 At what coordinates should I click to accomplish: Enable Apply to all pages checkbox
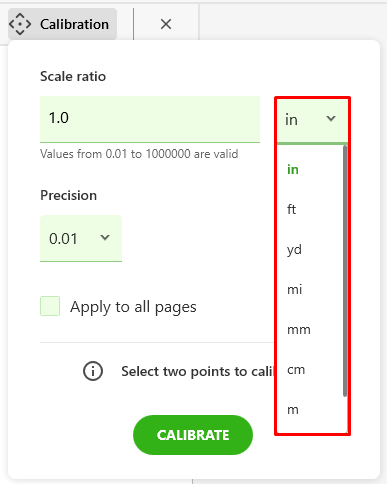click(x=50, y=306)
